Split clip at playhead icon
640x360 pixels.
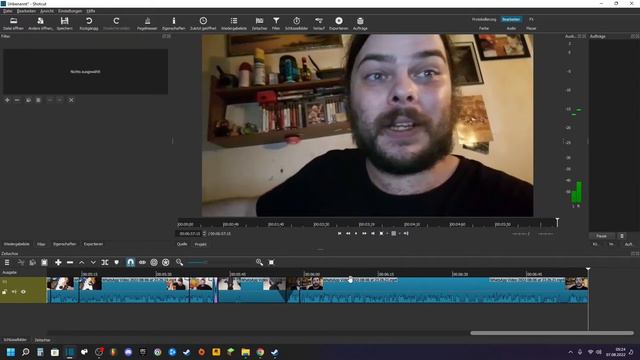point(105,262)
